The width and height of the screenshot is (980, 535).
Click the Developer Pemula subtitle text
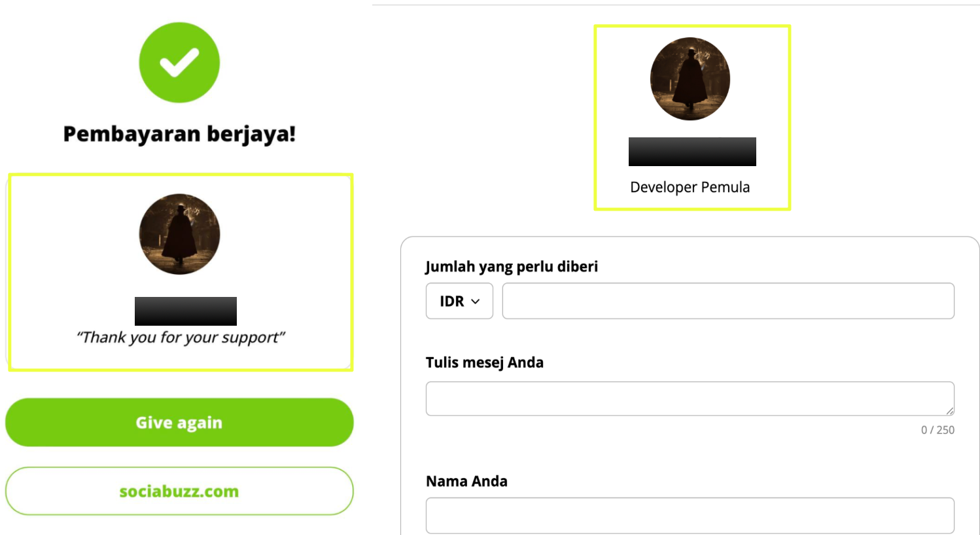click(x=690, y=187)
